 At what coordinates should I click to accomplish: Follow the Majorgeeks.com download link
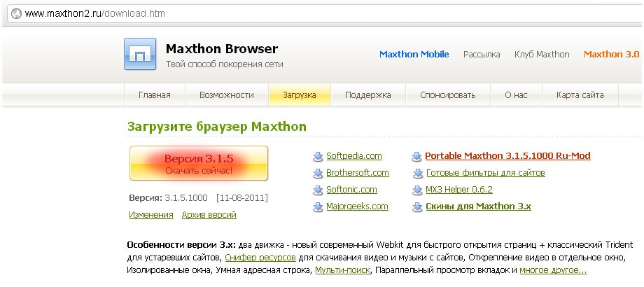(357, 206)
